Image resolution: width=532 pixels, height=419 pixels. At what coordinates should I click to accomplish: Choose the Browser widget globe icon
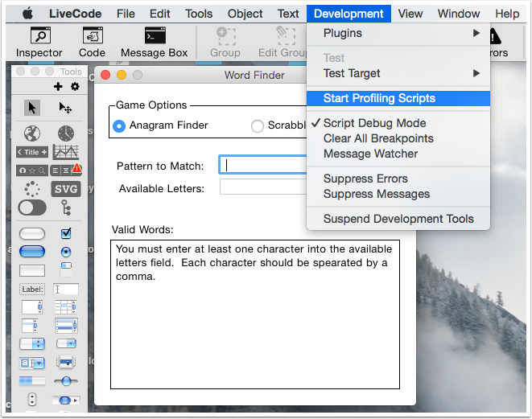32,134
